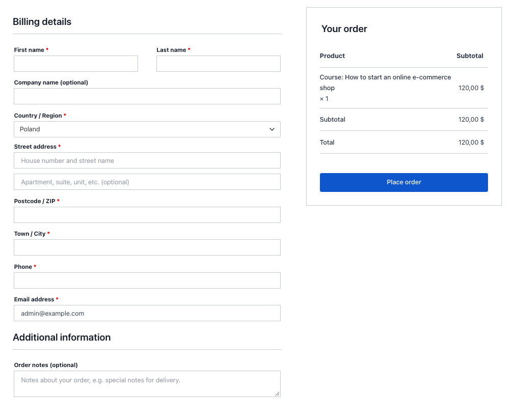Click the Total row label
The height and width of the screenshot is (420, 514).
(x=327, y=142)
